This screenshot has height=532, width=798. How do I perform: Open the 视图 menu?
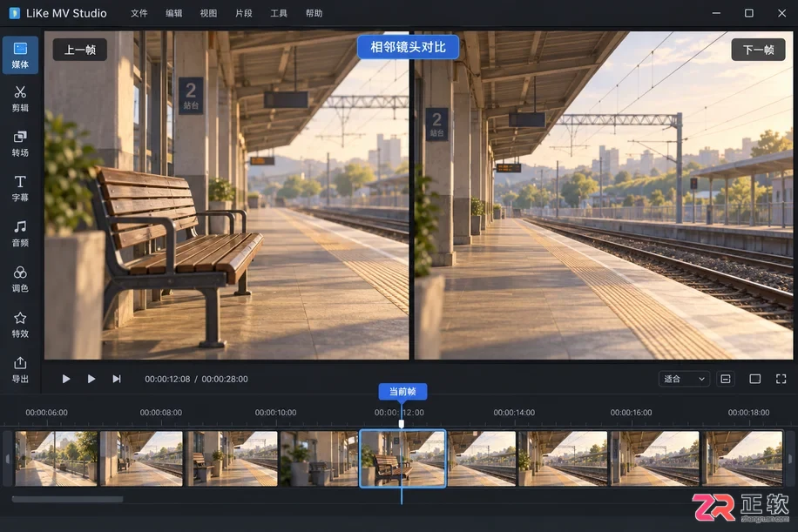click(209, 13)
